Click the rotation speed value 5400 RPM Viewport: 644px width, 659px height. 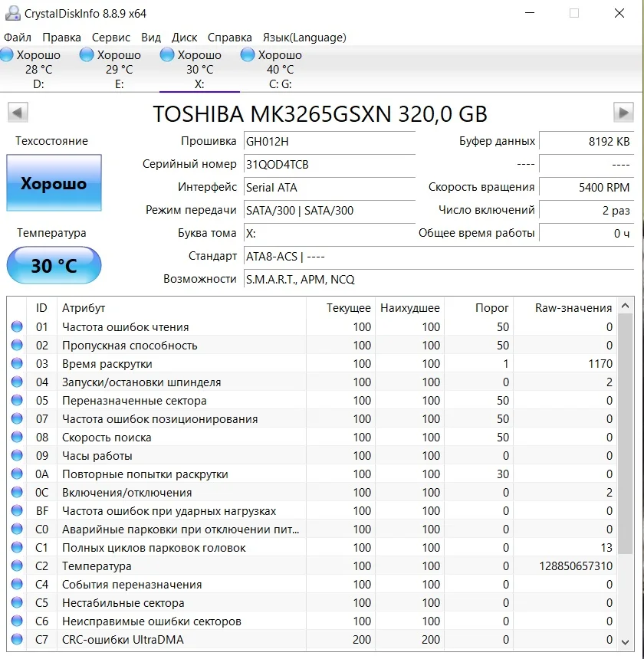pos(586,188)
